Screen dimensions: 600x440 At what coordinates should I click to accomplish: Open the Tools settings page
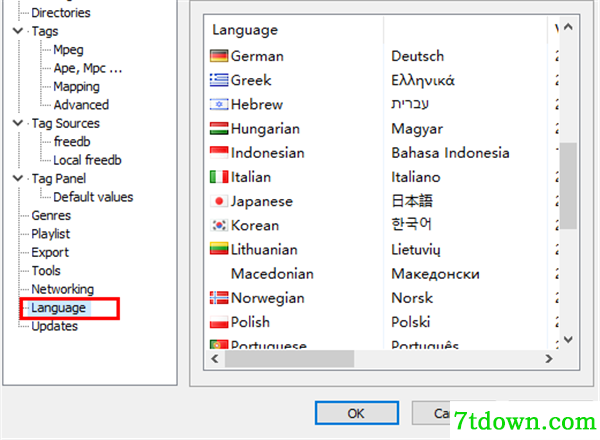point(46,271)
